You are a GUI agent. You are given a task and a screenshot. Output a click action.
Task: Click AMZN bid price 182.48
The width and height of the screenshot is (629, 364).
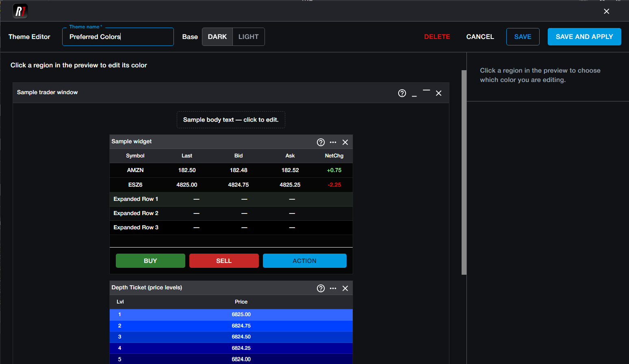239,170
